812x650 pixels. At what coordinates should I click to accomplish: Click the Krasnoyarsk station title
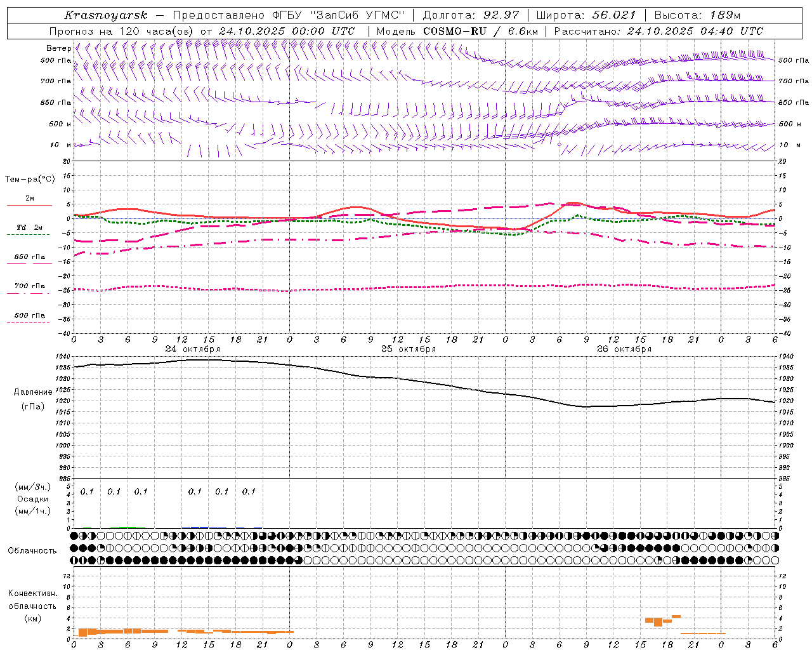[106, 15]
